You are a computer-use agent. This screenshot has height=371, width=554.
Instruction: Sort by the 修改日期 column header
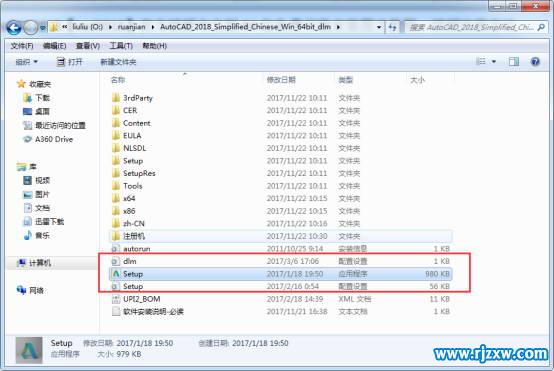pos(281,80)
